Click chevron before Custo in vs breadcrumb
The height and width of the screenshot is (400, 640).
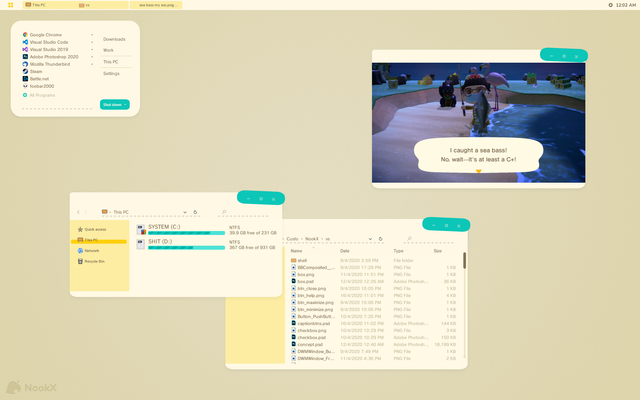(284, 239)
